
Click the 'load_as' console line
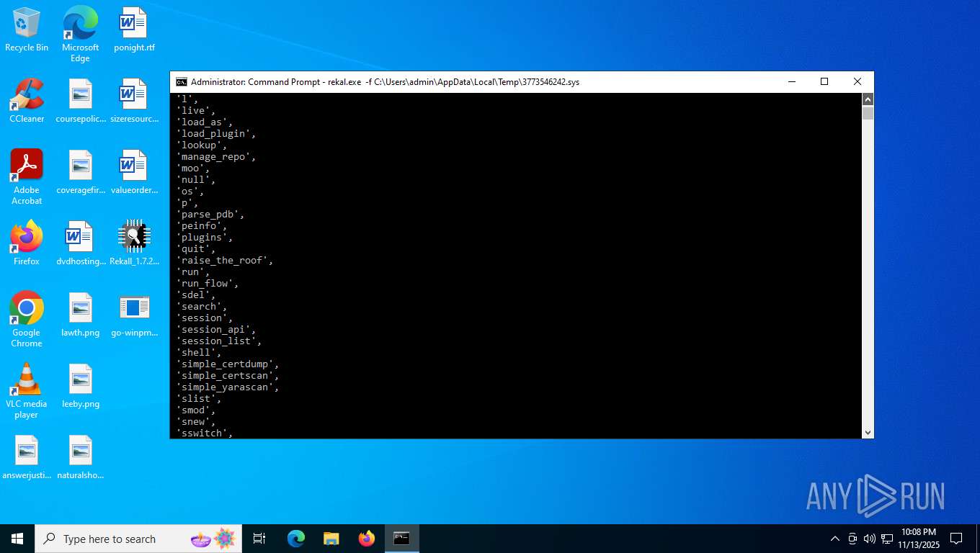point(205,122)
